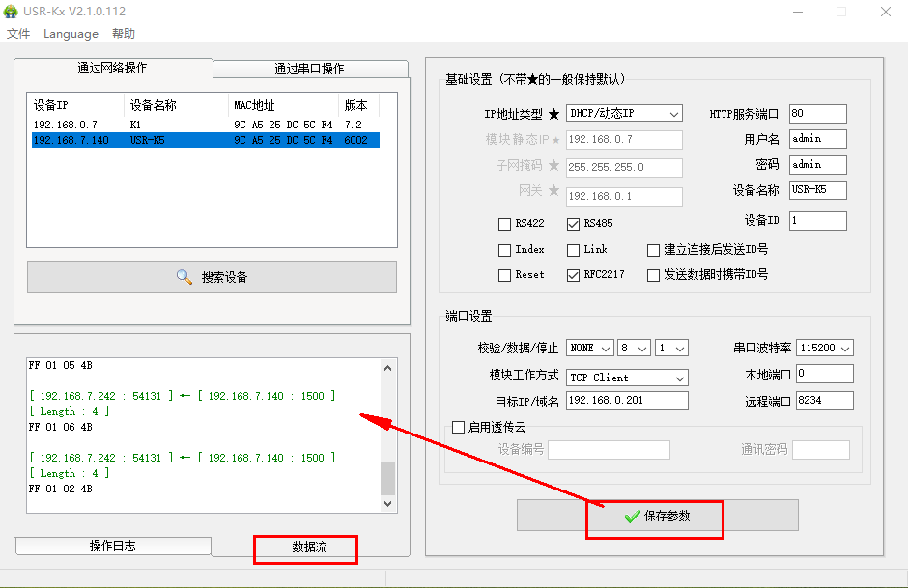Switch to the 操作日志 tab
The height and width of the screenshot is (588, 908).
point(112,546)
